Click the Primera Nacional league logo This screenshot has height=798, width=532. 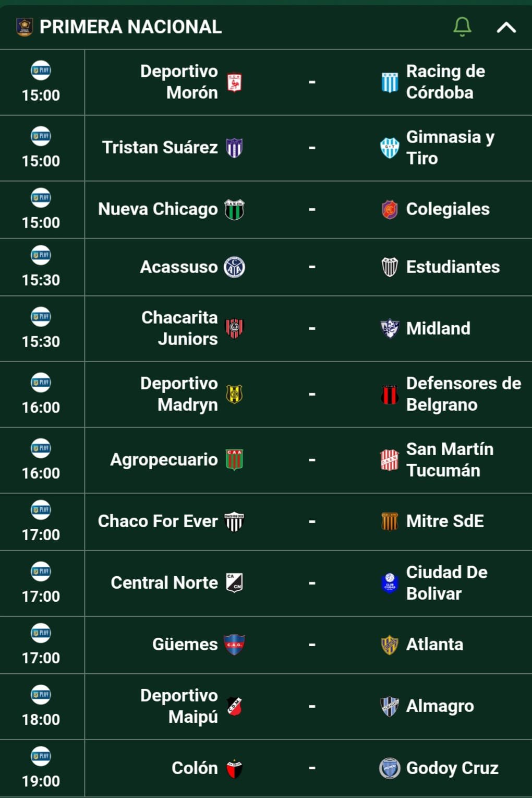click(x=25, y=27)
